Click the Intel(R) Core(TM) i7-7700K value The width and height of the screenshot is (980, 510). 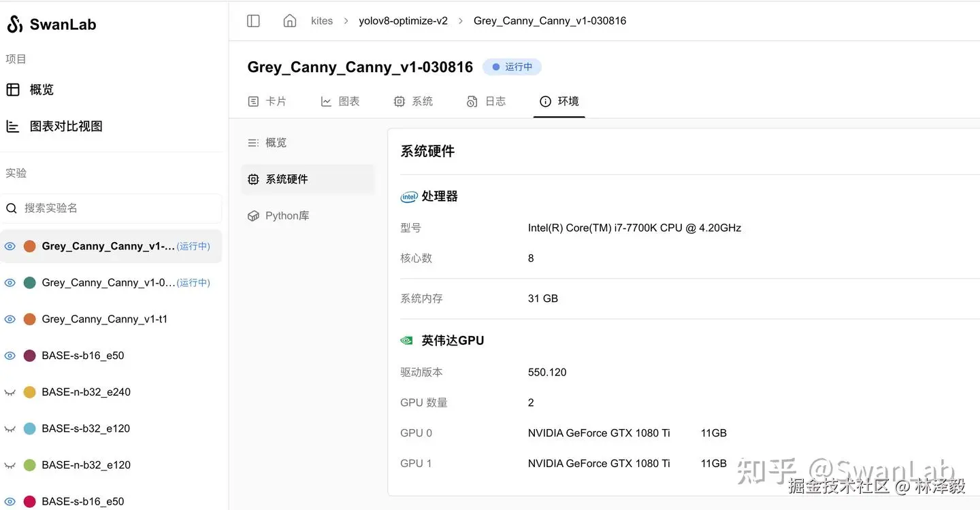(x=634, y=228)
